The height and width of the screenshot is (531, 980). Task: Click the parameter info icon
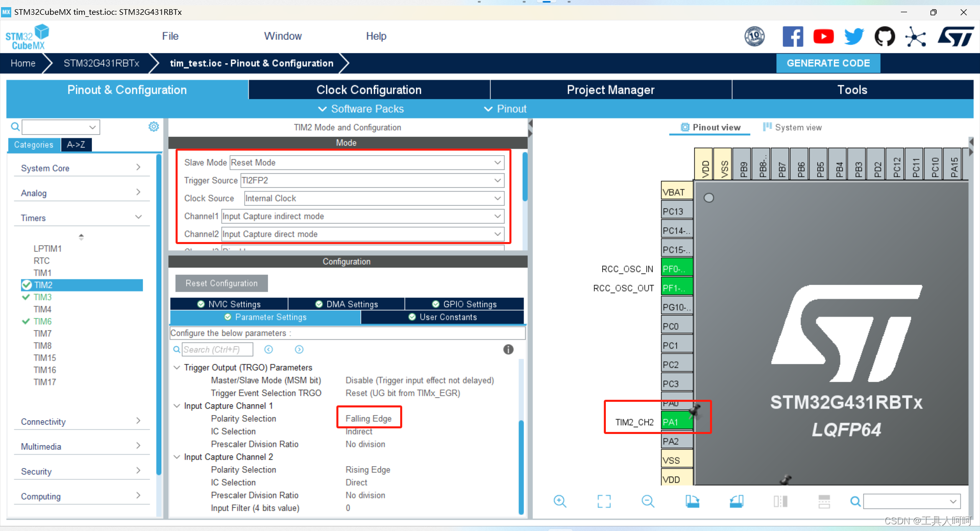[508, 349]
